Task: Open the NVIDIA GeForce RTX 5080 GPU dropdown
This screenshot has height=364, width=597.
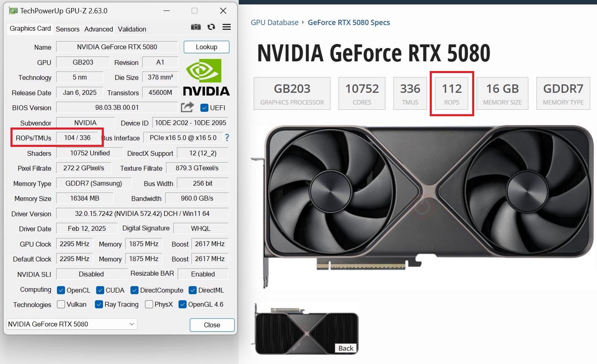Action: (72, 324)
